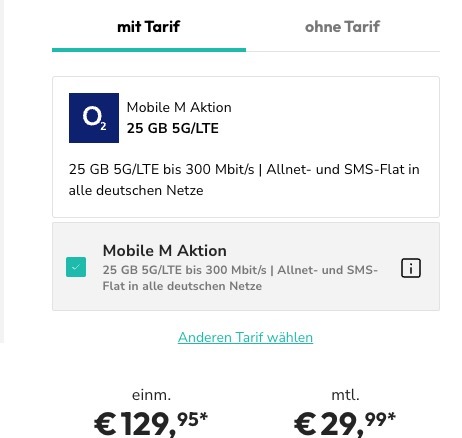Click the bold "25 GB 5G/LTE" heading

pyautogui.click(x=173, y=128)
